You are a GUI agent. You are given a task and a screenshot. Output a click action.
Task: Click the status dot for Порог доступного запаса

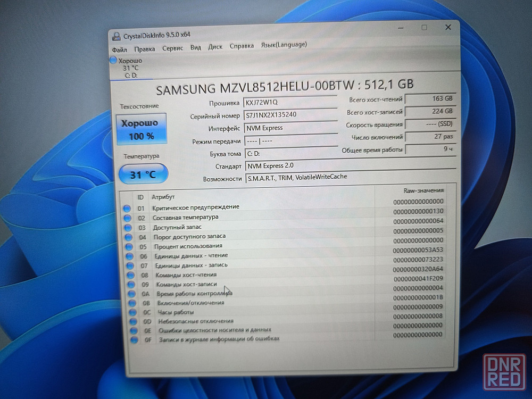pyautogui.click(x=129, y=237)
